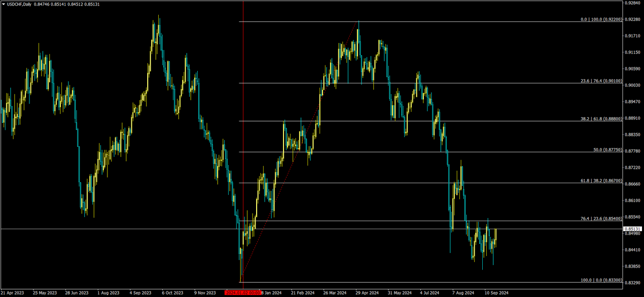Click the 0.88350 price scale label
Image resolution: width=644 pixels, height=297 pixels.
tap(632, 135)
